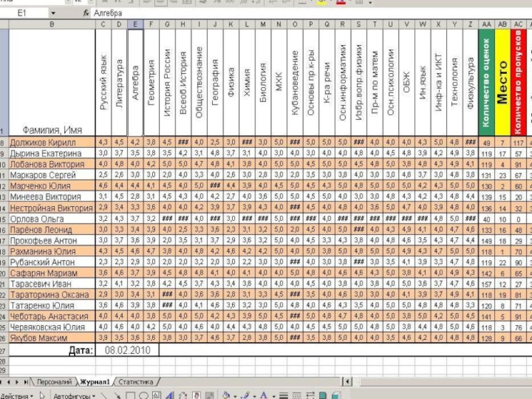Click yellow Место header cell
This screenshot has width=532, height=399.
(503, 82)
